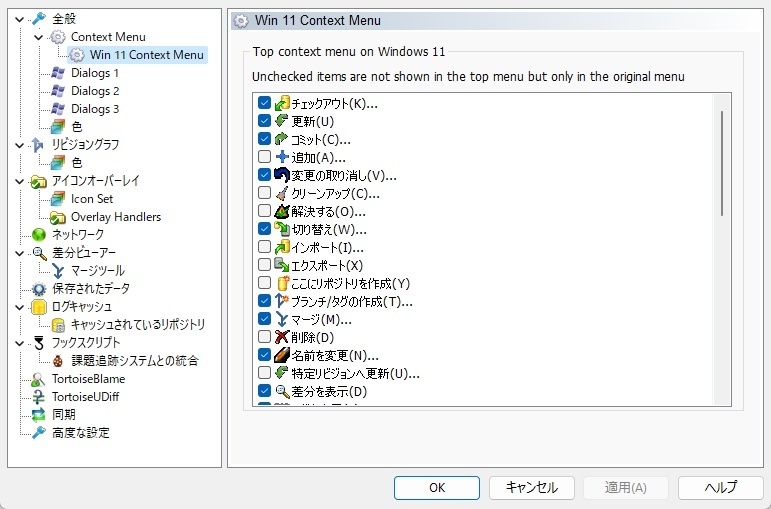This screenshot has height=509, width=771.
Task: Uncheck the チェックアウト(K) checkbox
Action: pyautogui.click(x=264, y=103)
